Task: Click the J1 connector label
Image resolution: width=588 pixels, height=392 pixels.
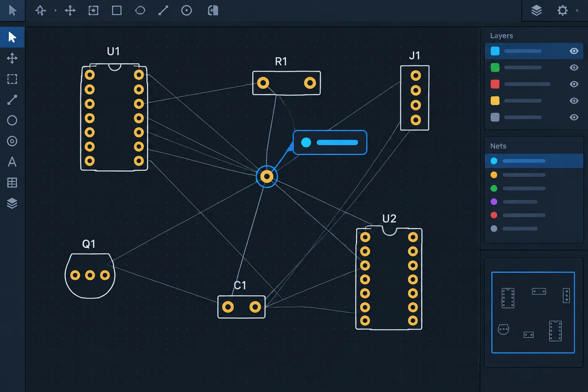Action: [x=415, y=56]
